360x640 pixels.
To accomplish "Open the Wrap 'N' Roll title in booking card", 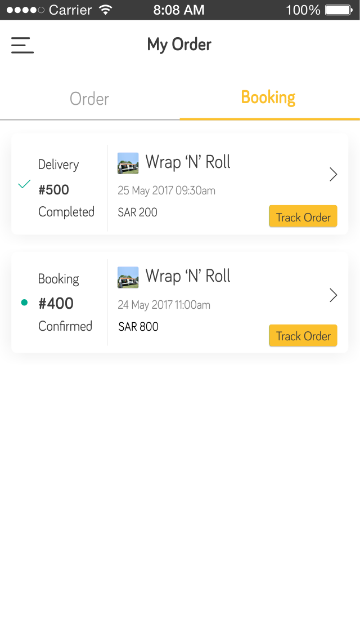I will (188, 276).
